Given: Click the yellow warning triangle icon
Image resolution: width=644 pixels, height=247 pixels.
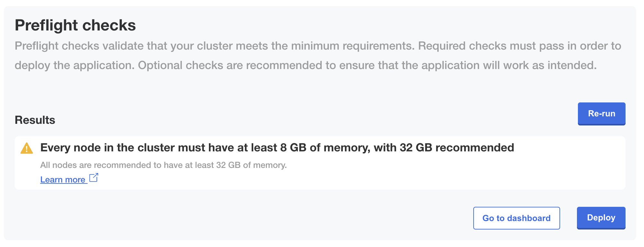Looking at the screenshot, I should click(x=27, y=148).
